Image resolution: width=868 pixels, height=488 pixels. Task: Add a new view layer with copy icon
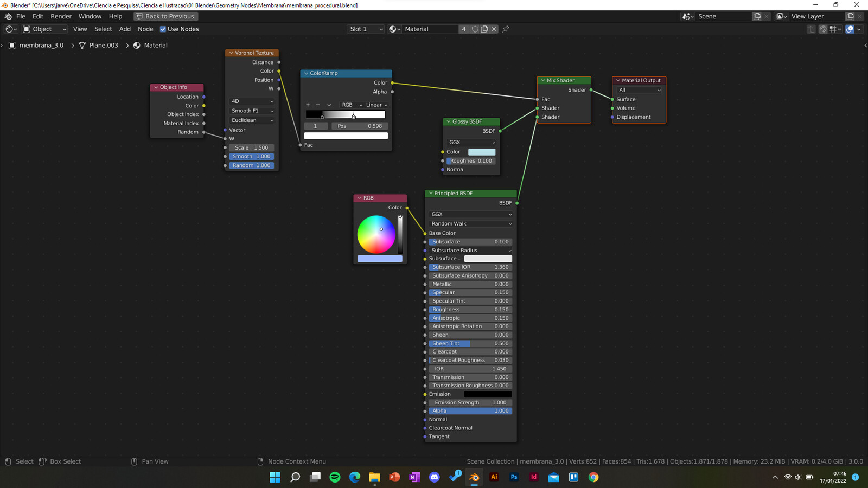tap(850, 16)
